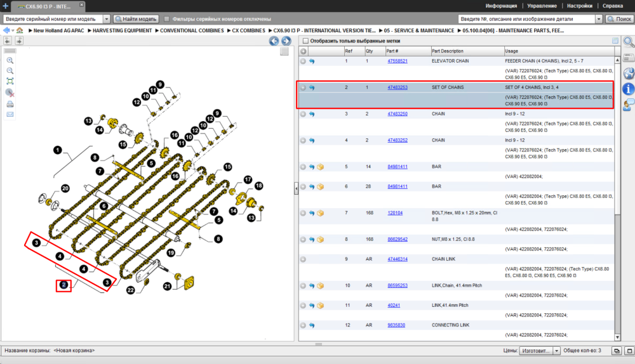Expand 05 - SERVICE & MAINTENANCE breadcrumb arrow

tap(380, 30)
